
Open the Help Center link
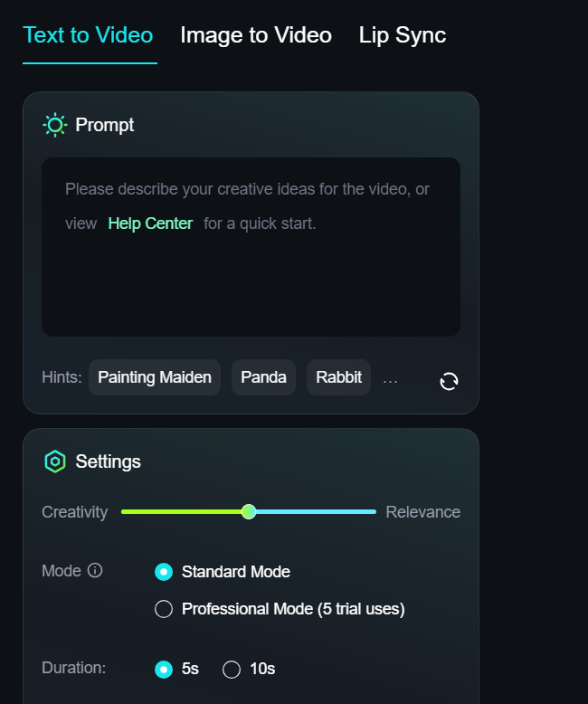point(150,224)
